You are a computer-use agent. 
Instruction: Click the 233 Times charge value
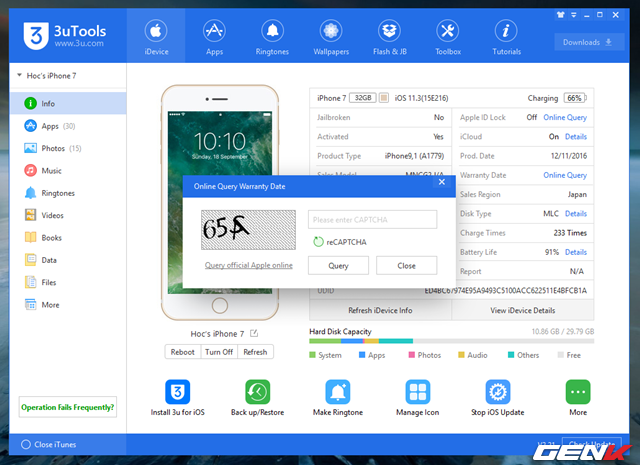click(570, 233)
